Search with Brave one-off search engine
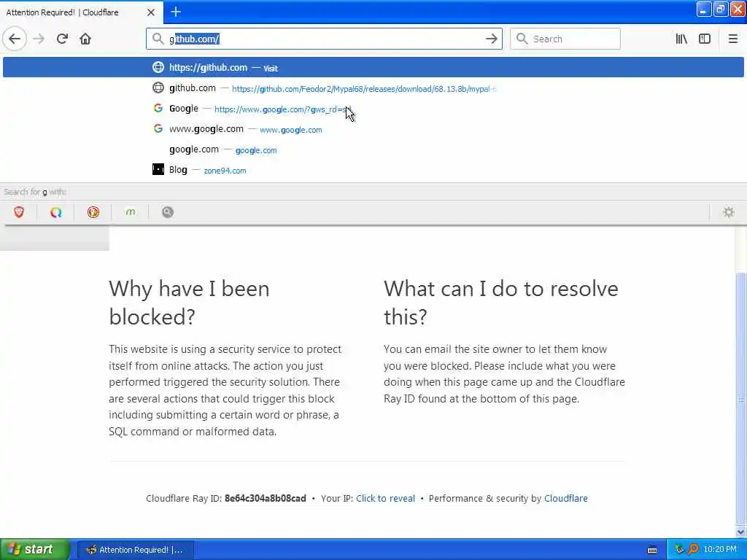 (x=18, y=212)
